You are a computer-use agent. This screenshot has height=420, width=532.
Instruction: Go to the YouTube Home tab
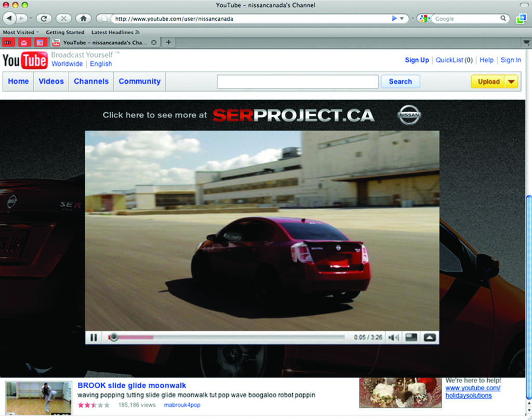[18, 82]
